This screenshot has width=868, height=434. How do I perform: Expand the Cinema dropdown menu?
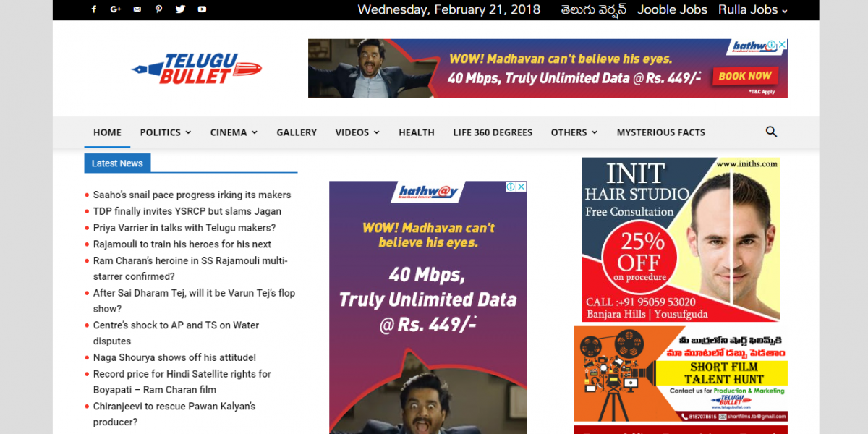click(x=233, y=132)
